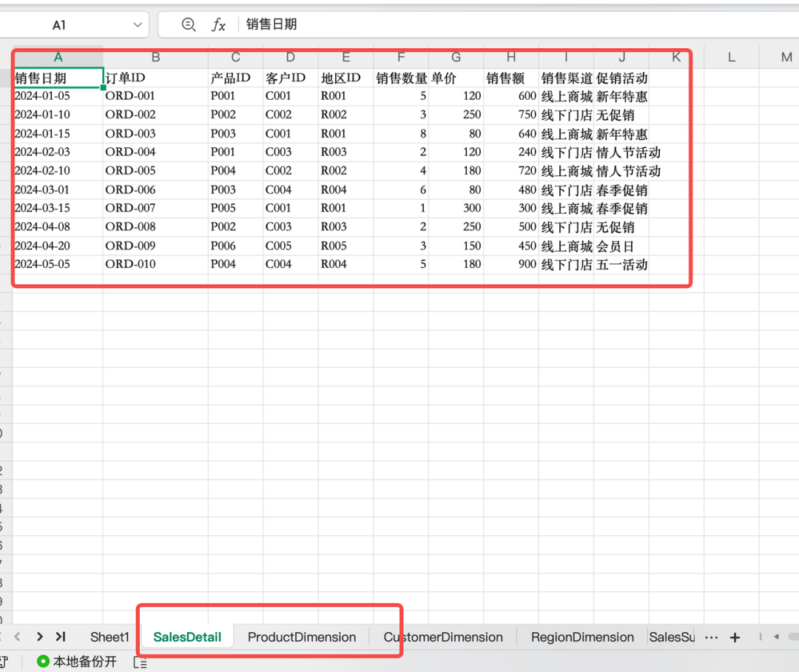The width and height of the screenshot is (799, 672).
Task: Expand the Name Box dropdown arrow
Action: click(137, 25)
